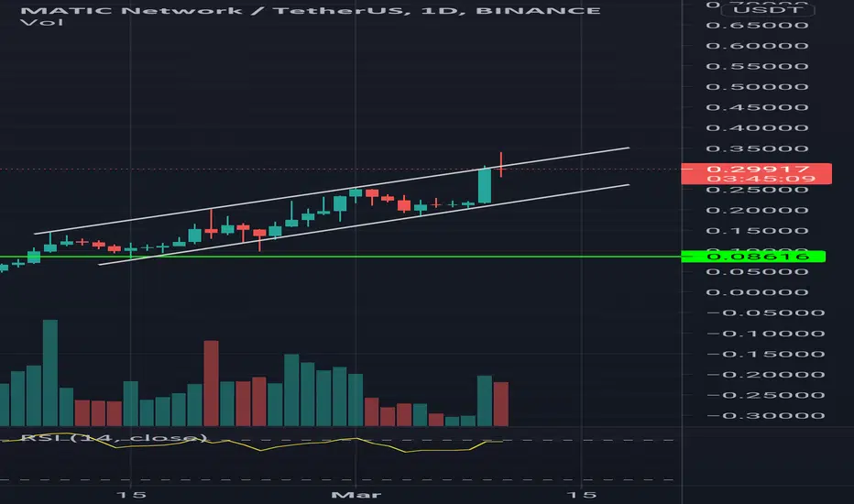Select the lower white channel trendline
The height and width of the screenshot is (504, 854).
pyautogui.click(x=364, y=225)
